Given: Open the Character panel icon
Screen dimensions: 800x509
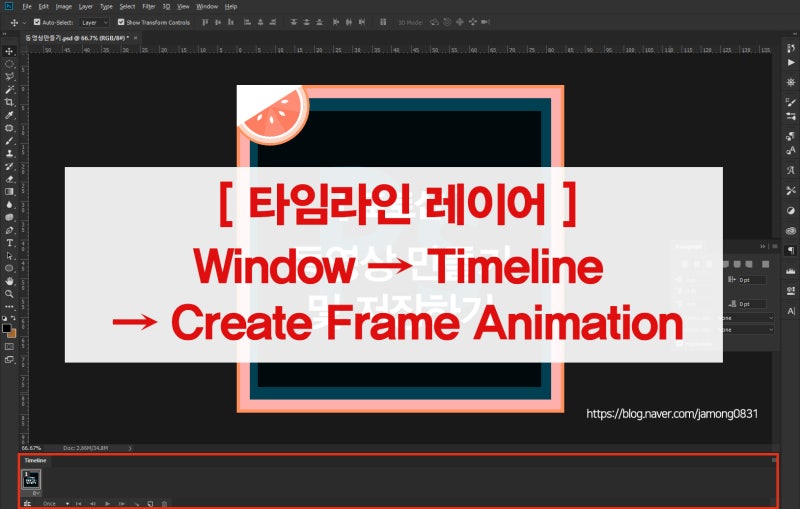Looking at the screenshot, I should 791,311.
